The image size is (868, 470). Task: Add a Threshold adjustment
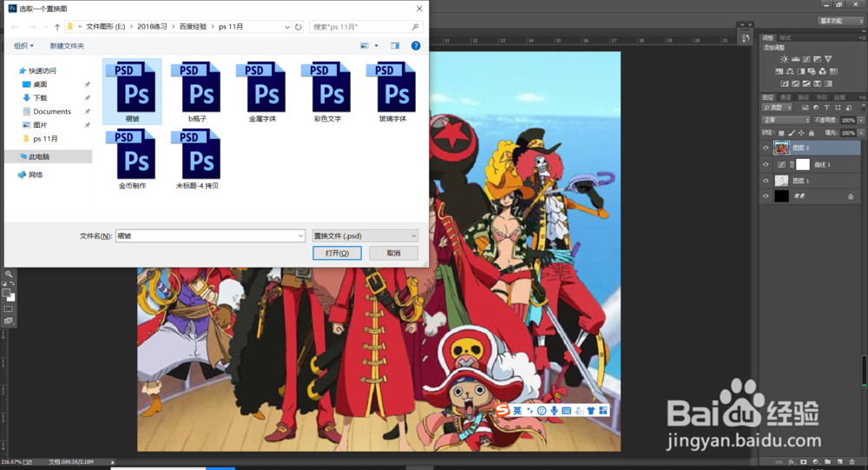tap(806, 83)
